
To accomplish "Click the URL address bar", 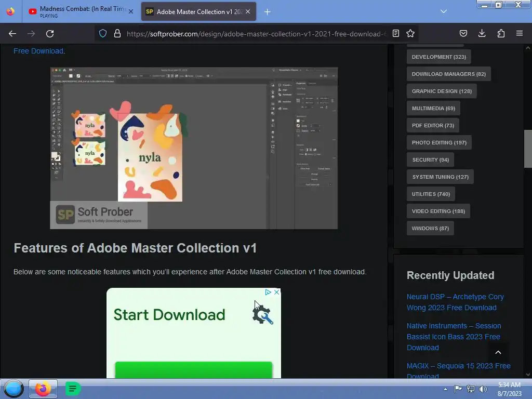I will tap(256, 34).
